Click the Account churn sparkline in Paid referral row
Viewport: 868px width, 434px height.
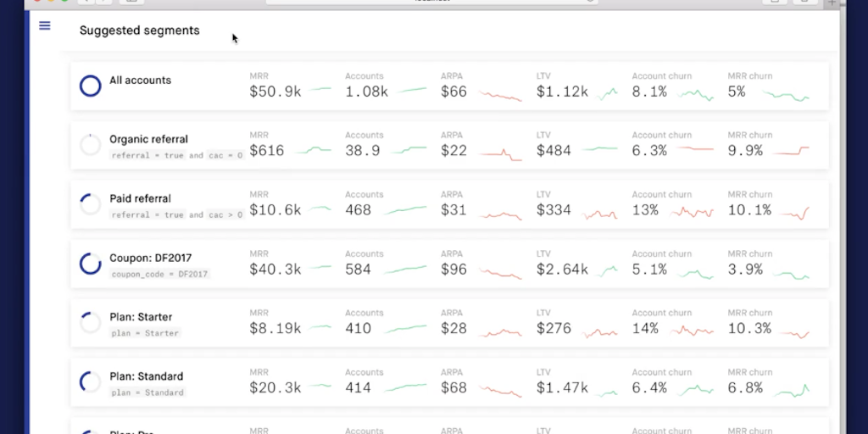tap(692, 212)
